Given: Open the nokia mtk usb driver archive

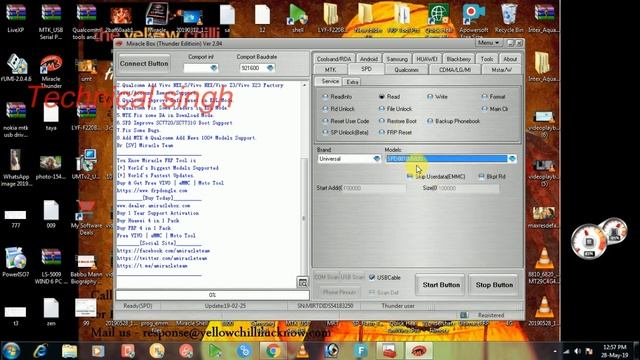Looking at the screenshot, I should click(16, 119).
